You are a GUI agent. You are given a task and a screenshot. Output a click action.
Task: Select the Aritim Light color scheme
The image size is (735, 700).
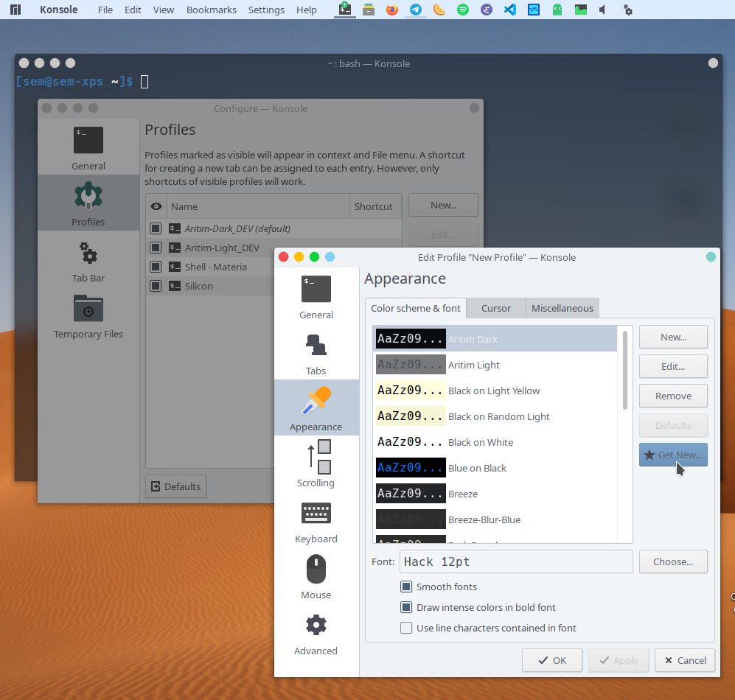[x=495, y=365]
